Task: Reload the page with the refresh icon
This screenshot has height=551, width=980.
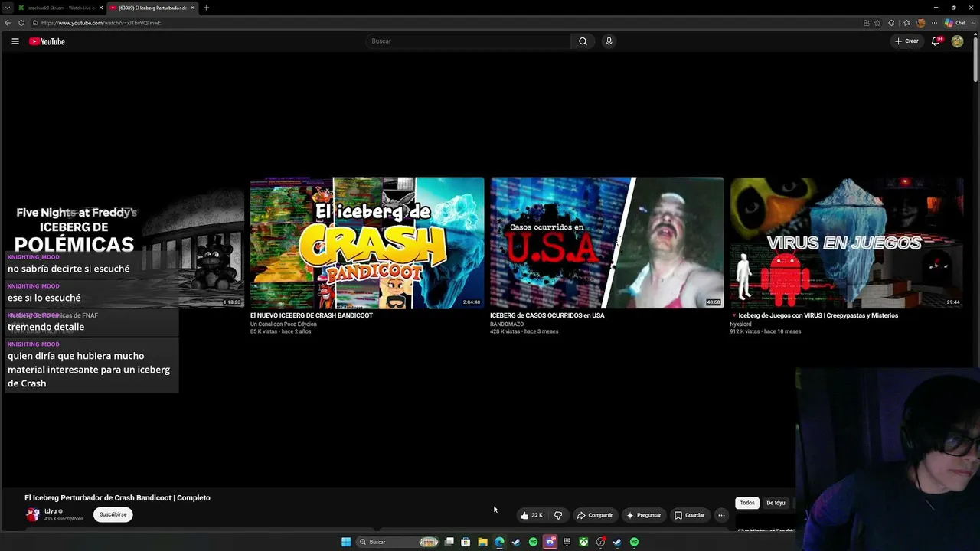Action: click(x=21, y=23)
